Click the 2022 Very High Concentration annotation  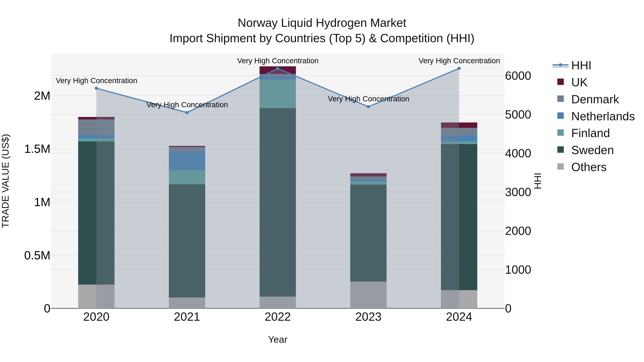coord(277,61)
